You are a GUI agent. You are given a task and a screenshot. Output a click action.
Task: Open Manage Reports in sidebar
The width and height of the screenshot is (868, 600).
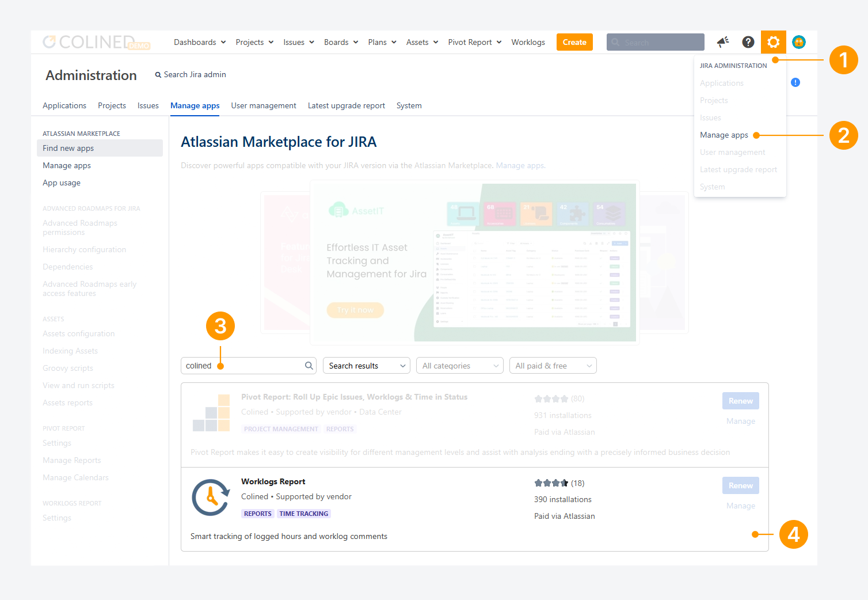[x=72, y=460]
